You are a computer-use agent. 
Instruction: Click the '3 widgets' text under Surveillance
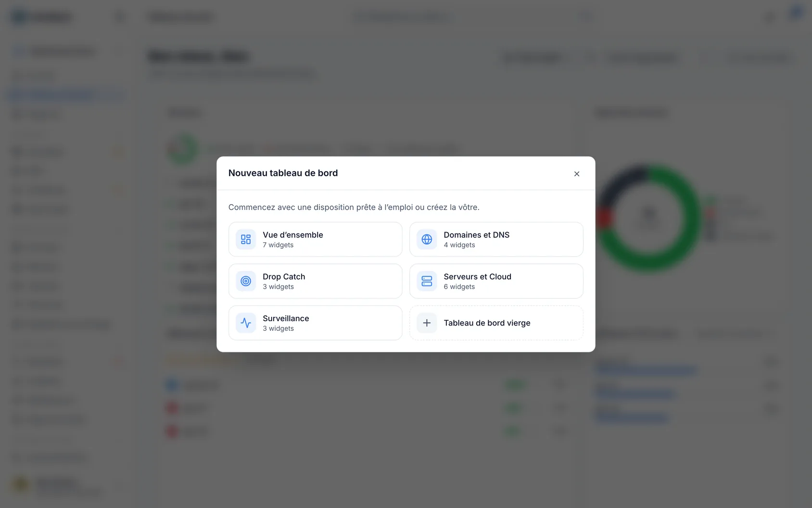278,329
